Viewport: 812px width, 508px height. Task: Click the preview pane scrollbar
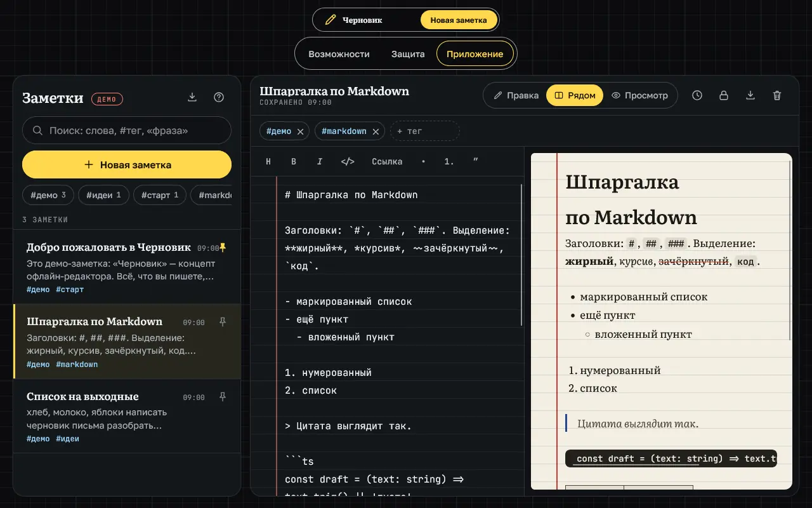point(790,250)
